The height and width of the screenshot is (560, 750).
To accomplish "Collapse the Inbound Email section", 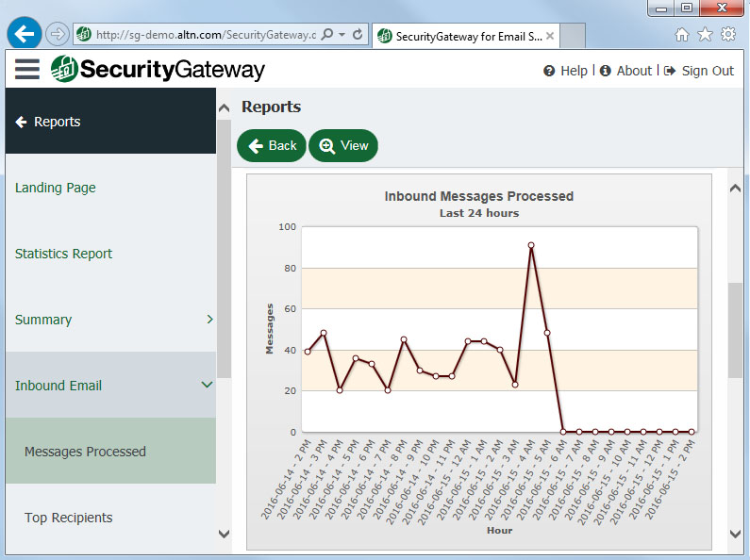I will click(110, 386).
